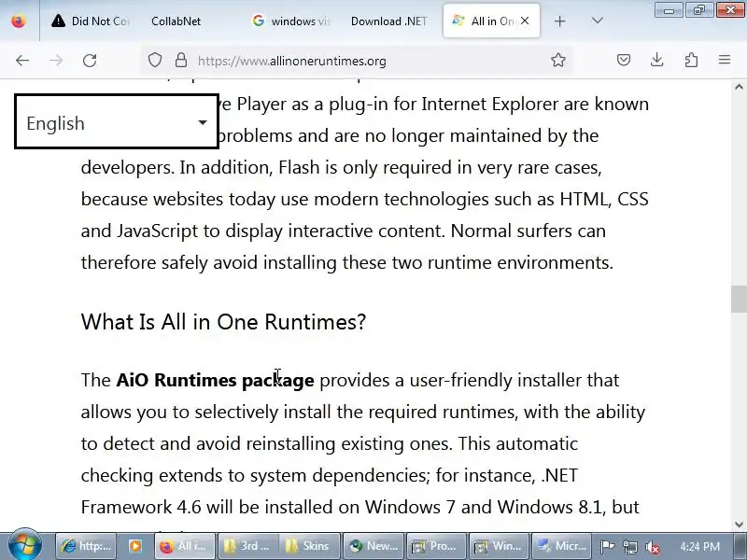The width and height of the screenshot is (747, 560).
Task: Open the extensions puzzle icon
Action: (691, 60)
